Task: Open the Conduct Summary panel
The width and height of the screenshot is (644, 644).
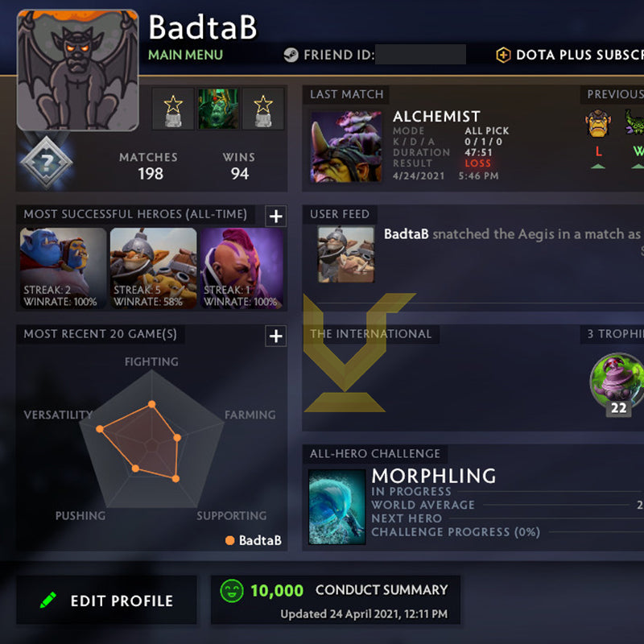Action: tap(336, 600)
